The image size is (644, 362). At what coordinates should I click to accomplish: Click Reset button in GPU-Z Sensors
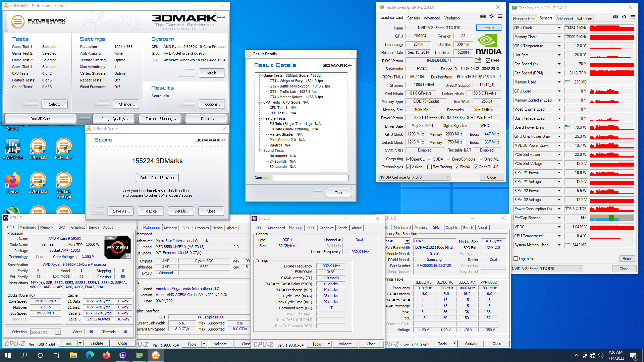(x=627, y=259)
